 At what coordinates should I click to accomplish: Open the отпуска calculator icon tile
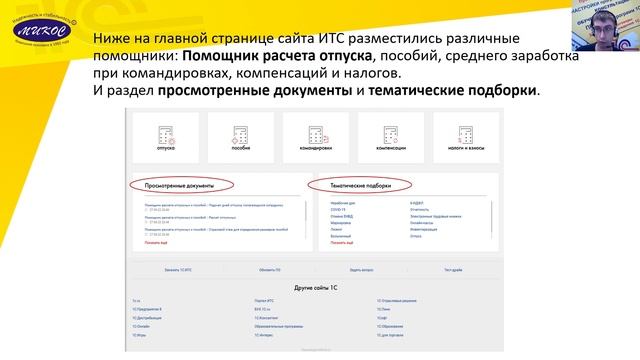[166, 138]
